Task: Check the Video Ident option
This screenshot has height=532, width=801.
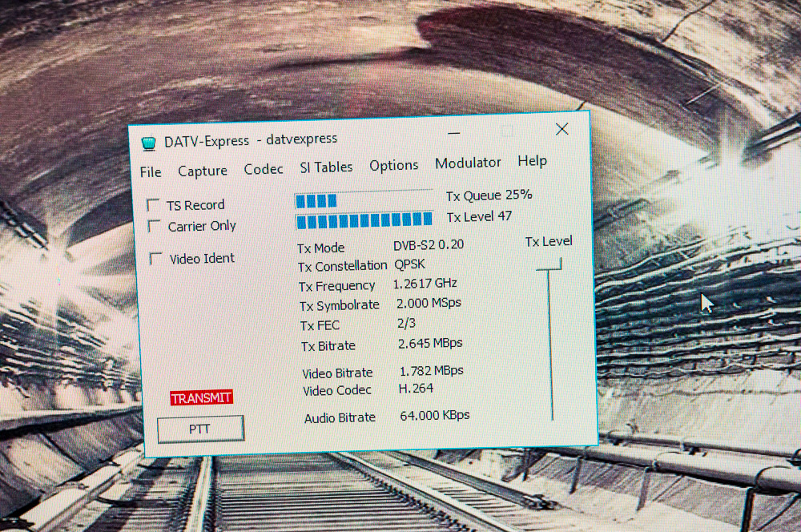Action: [x=156, y=258]
